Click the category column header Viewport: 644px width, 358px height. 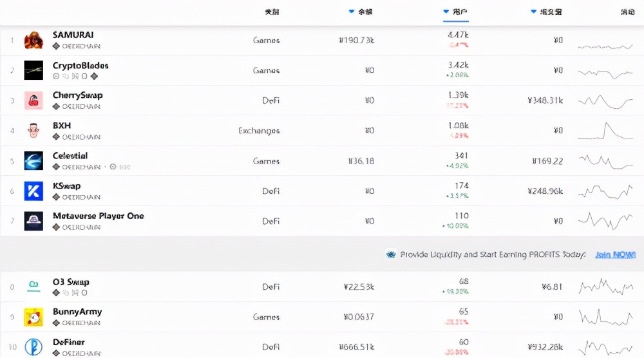tap(272, 12)
